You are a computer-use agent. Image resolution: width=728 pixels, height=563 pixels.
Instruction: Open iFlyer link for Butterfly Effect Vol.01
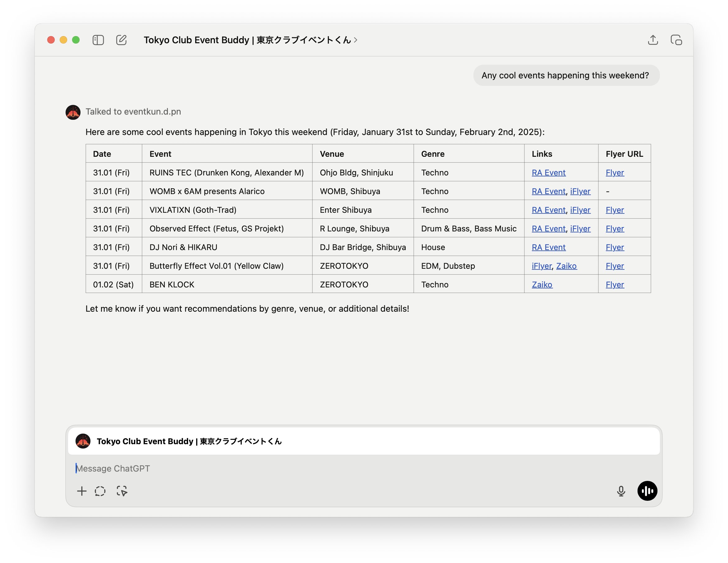542,266
